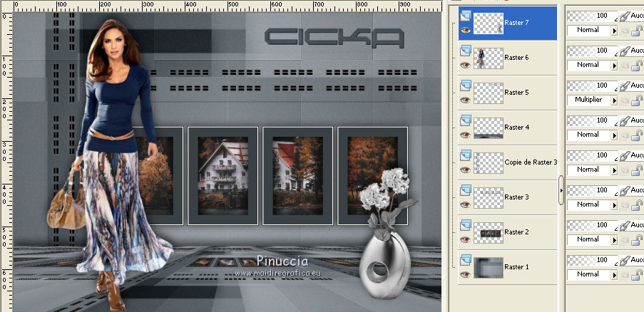Click the Raster 7 layer thumbnail
The image size is (644, 312).
[489, 23]
